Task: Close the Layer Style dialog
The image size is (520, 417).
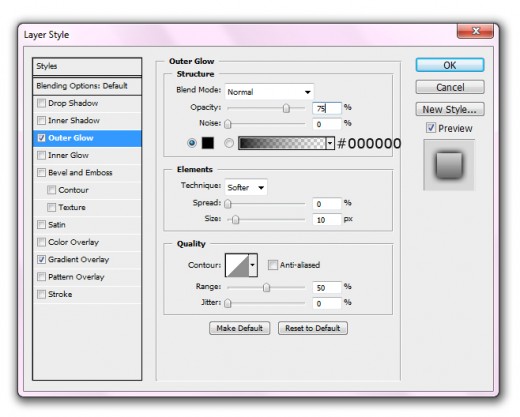Action: [475, 31]
